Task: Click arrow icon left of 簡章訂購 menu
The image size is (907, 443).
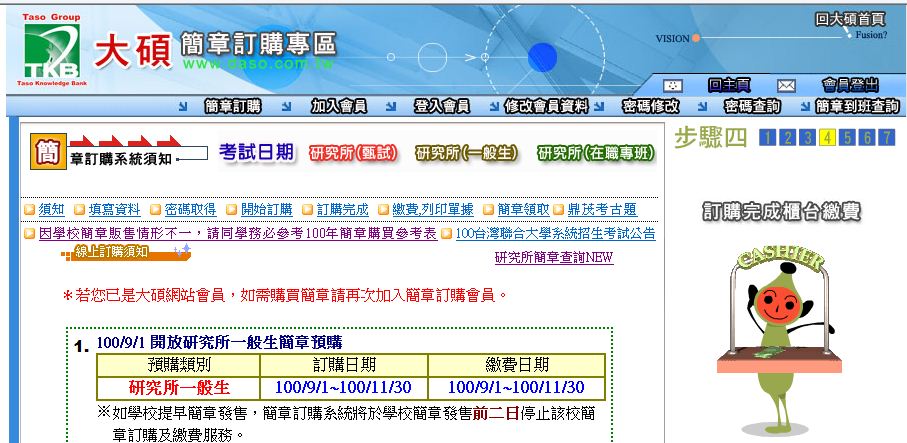Action: coord(183,106)
